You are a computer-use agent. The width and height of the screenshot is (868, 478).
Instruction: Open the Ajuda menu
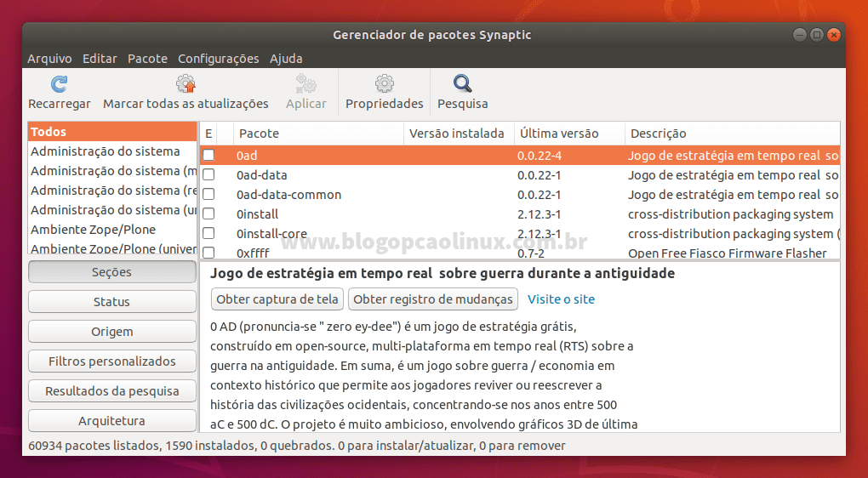[286, 59]
